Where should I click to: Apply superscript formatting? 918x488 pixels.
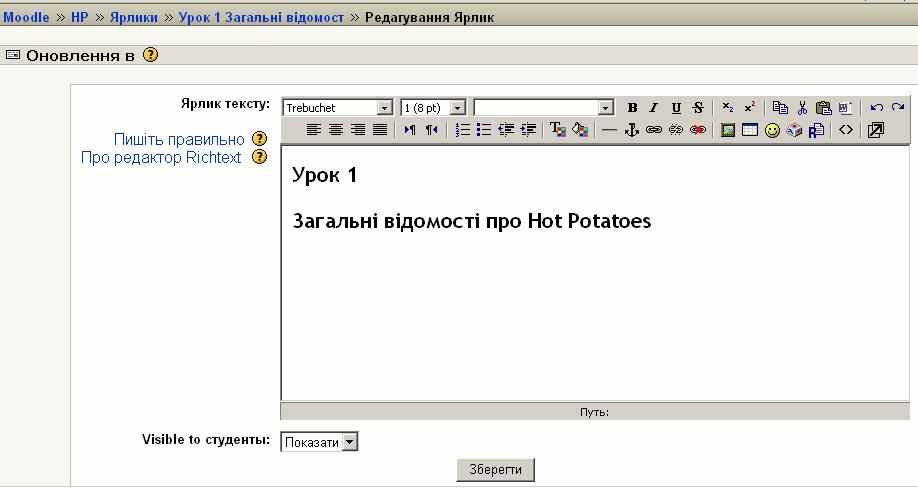[750, 108]
